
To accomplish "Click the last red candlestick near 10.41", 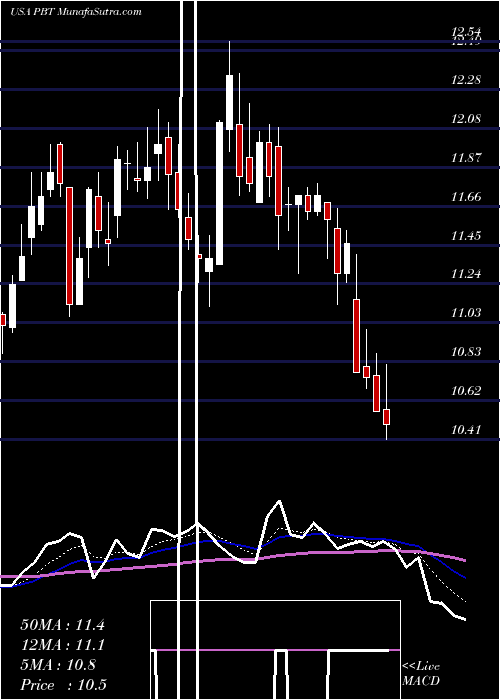I will coord(387,417).
